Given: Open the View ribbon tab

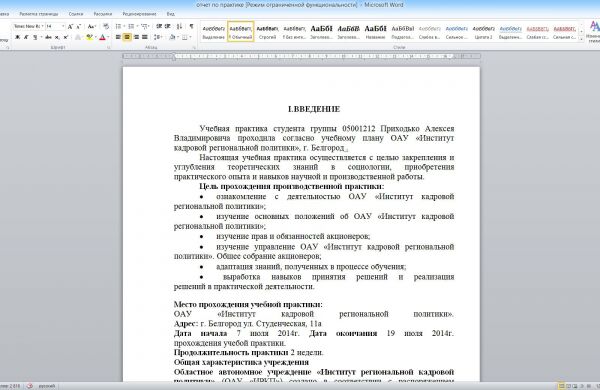Looking at the screenshot, I should [x=171, y=14].
